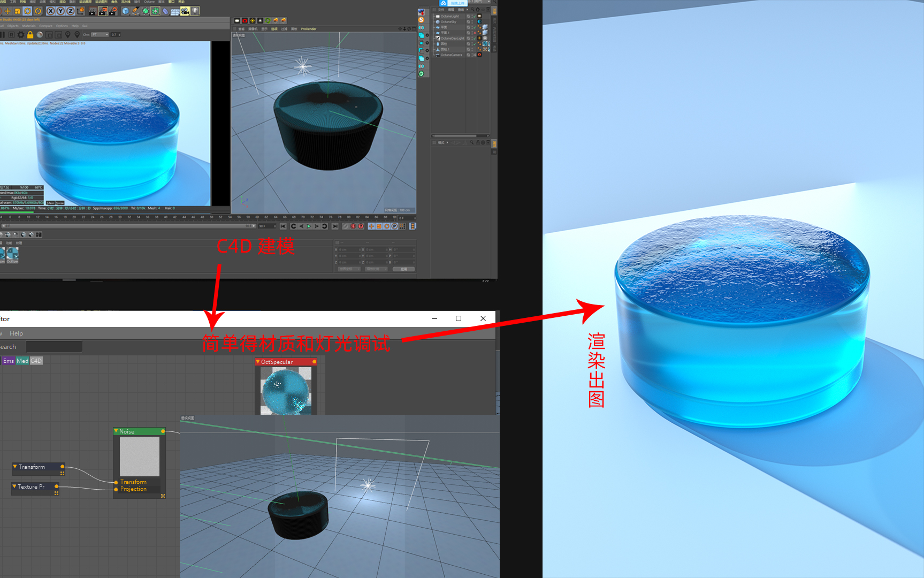Click the node editor search field
The width and height of the screenshot is (924, 578).
[54, 347]
